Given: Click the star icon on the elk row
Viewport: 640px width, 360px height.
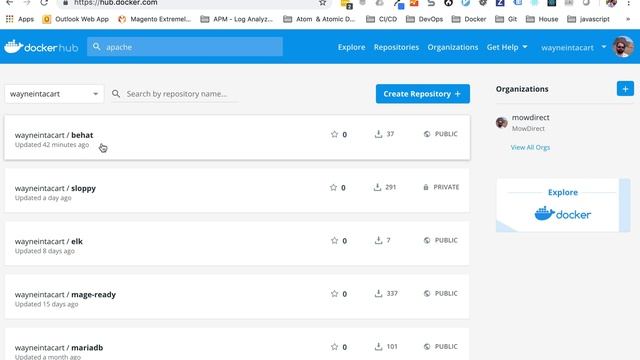Looking at the screenshot, I should coord(334,240).
